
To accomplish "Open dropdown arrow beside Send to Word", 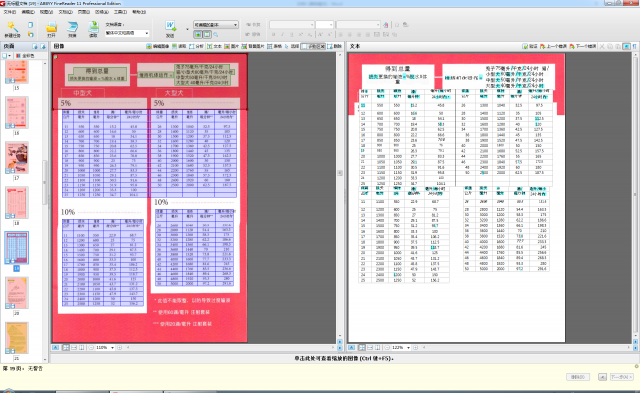I will 187,29.
